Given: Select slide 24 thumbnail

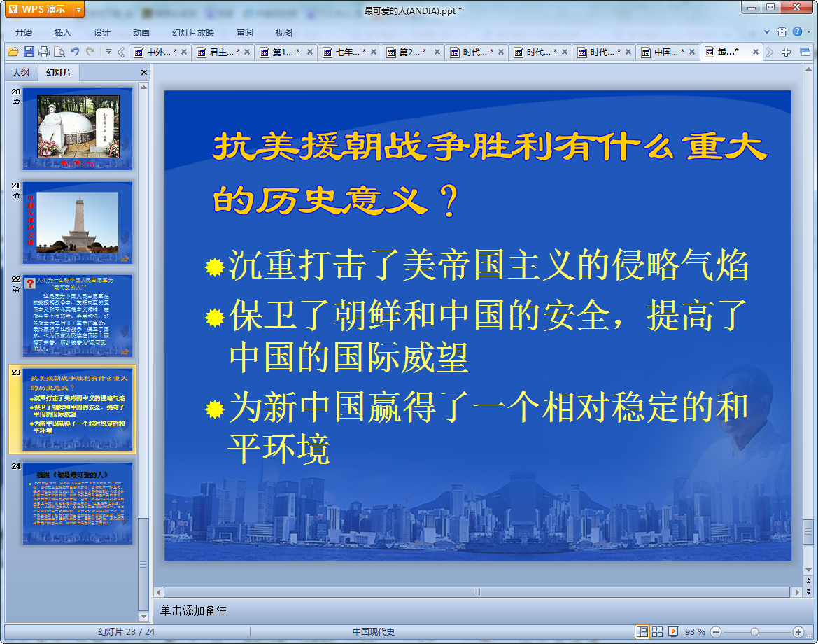Looking at the screenshot, I should pos(78,503).
